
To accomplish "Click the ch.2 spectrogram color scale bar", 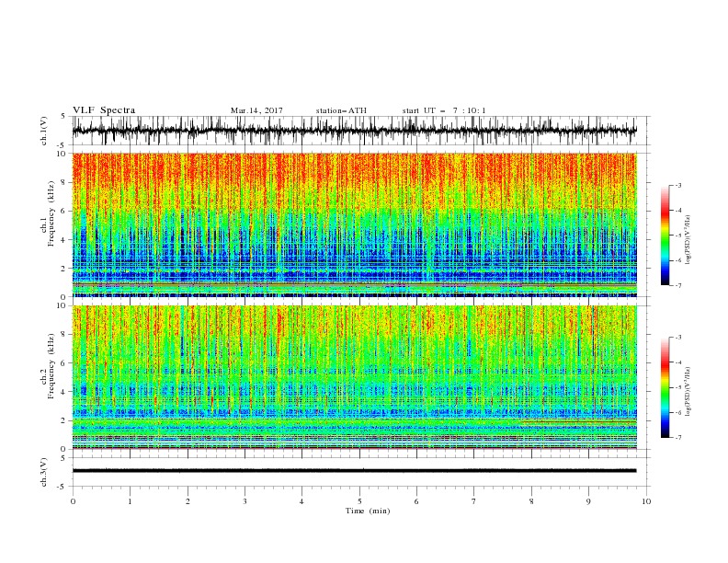I will (665, 387).
